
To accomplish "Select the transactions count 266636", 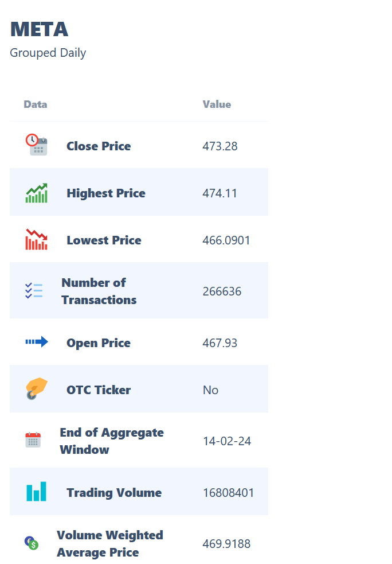I will tap(222, 291).
